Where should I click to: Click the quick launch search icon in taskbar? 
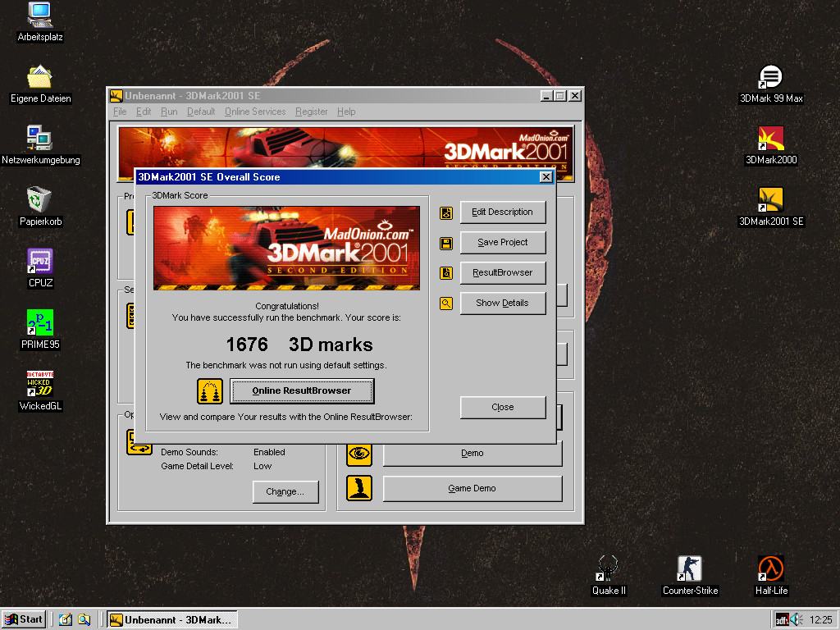click(x=84, y=620)
